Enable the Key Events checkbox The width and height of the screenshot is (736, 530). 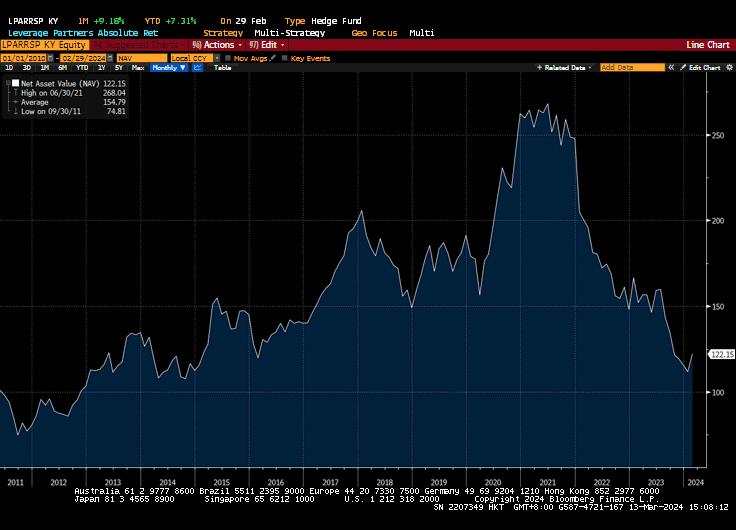[284, 58]
